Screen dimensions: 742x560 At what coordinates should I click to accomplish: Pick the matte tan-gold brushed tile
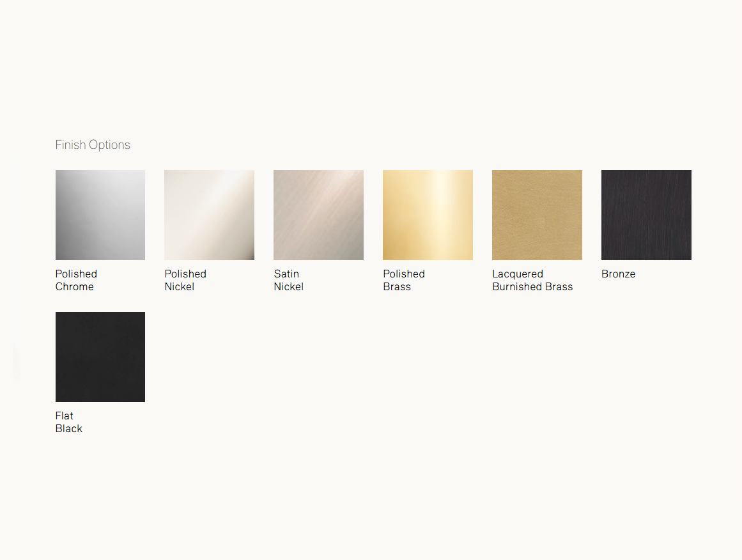click(537, 215)
